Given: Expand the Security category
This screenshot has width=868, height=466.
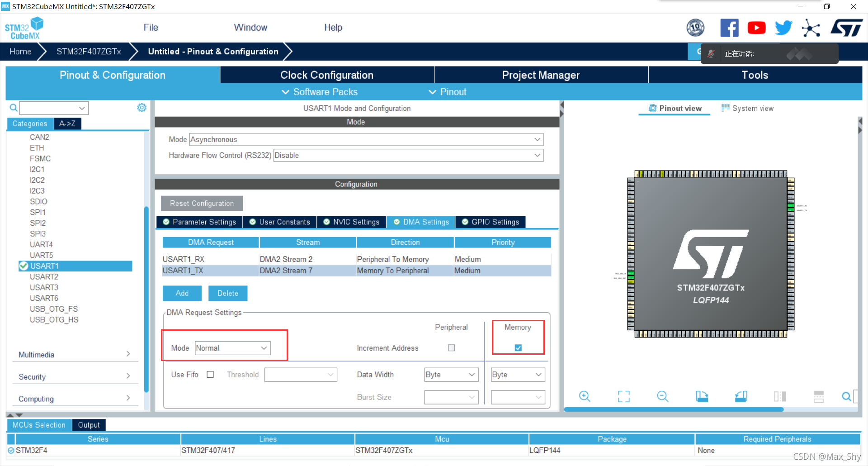Looking at the screenshot, I should tap(75, 376).
